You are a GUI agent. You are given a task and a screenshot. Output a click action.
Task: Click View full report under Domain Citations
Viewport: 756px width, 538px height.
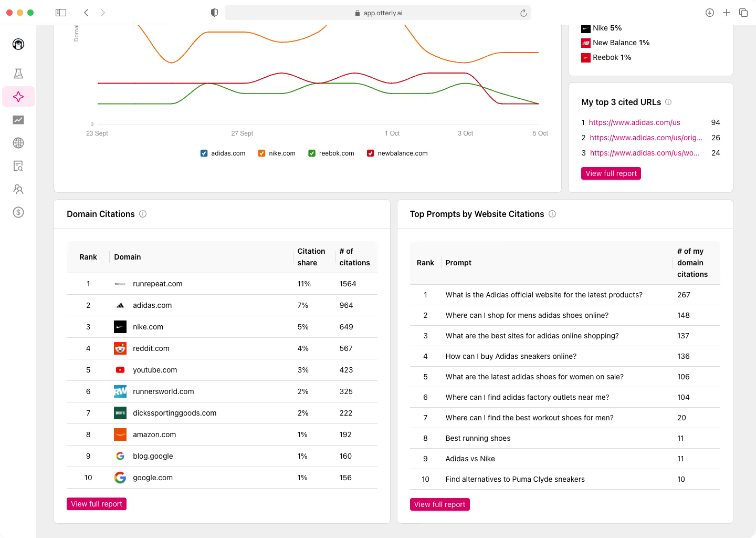point(96,503)
